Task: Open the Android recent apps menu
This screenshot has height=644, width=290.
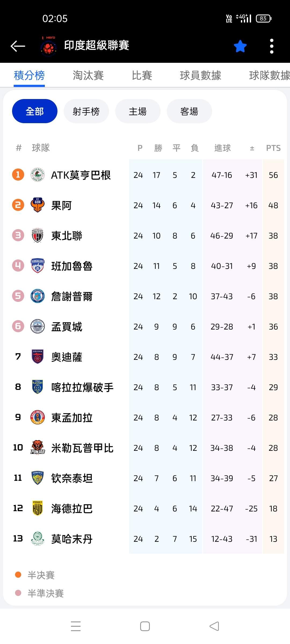Action: pos(76,626)
